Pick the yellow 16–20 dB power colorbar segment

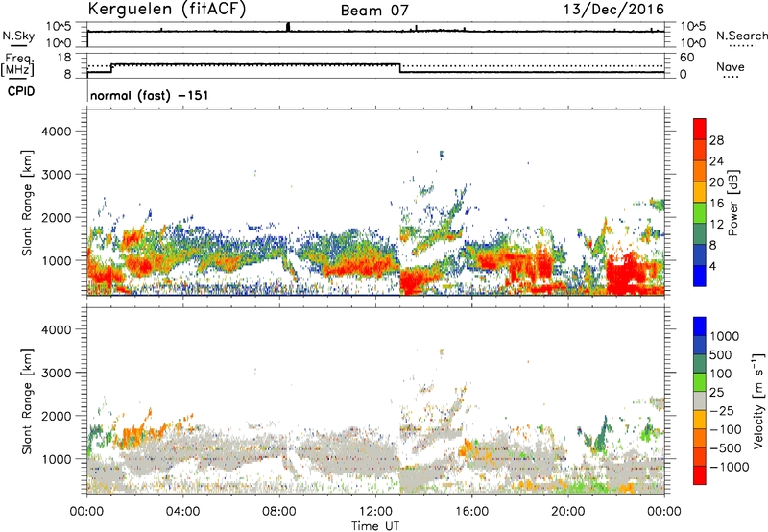[x=700, y=192]
